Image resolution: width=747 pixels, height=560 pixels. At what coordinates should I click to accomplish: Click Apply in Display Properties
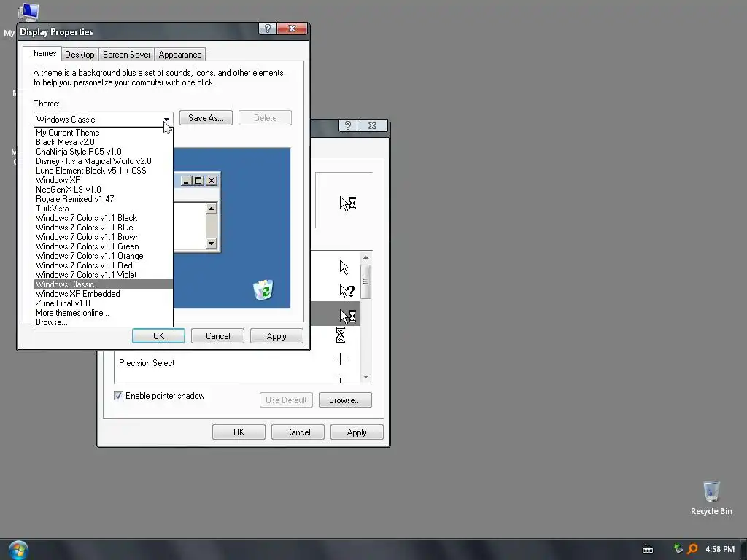pyautogui.click(x=276, y=336)
